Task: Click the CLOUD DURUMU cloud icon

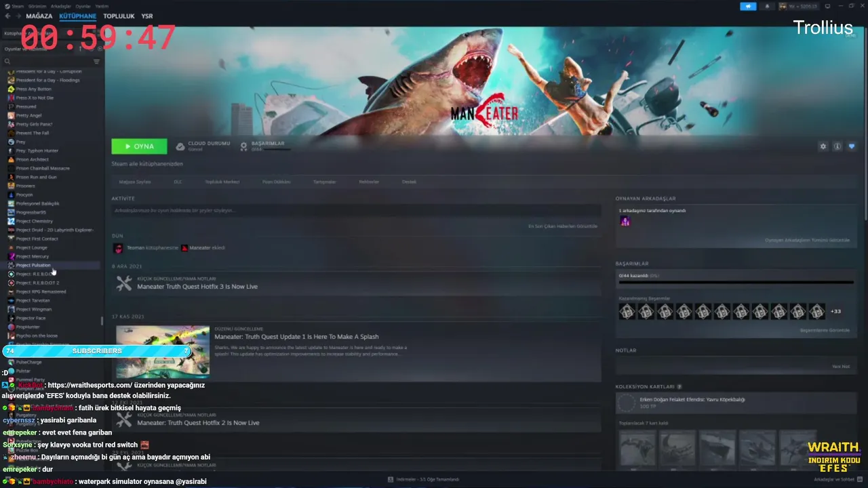Action: click(x=180, y=146)
